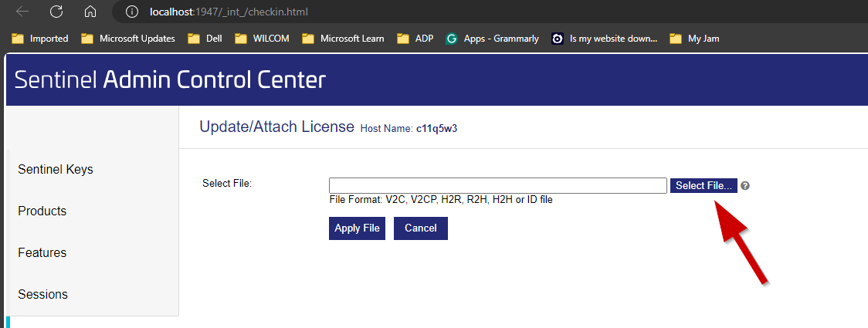This screenshot has height=328, width=868.
Task: Click the address bar URL
Action: pyautogui.click(x=229, y=12)
